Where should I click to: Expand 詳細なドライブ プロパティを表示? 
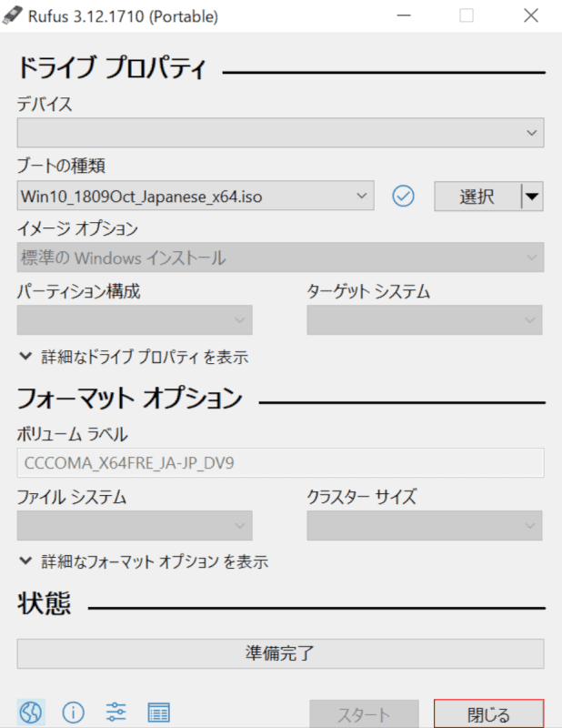point(134,357)
